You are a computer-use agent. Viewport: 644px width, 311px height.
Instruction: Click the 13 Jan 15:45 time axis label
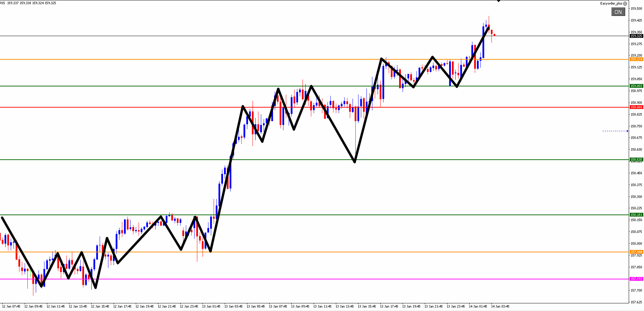(367, 306)
